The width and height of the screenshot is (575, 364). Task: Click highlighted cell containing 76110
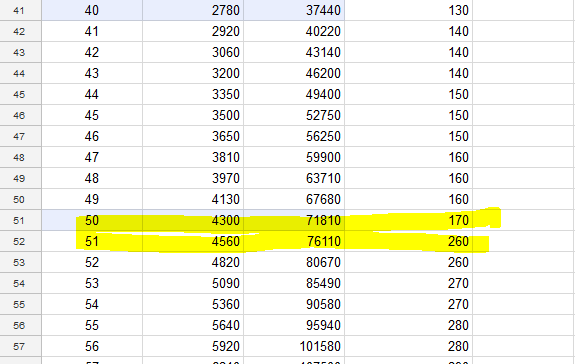pyautogui.click(x=294, y=241)
